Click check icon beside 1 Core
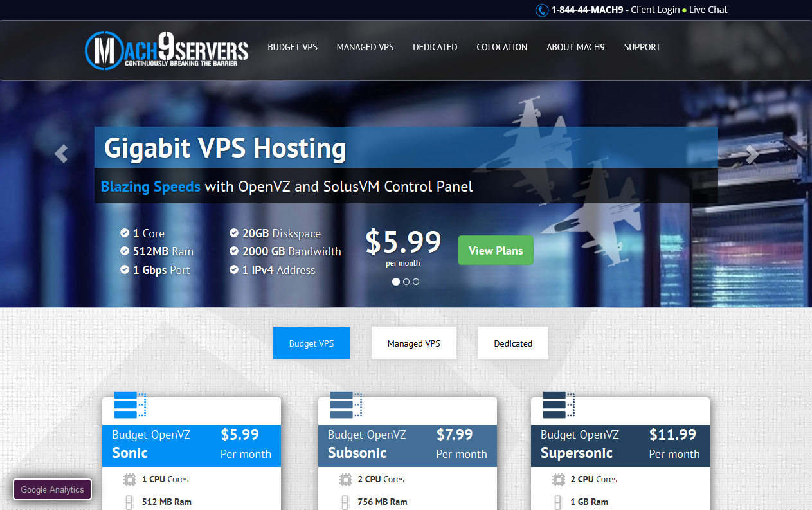Screen dimensions: 812x510 [x=125, y=233]
